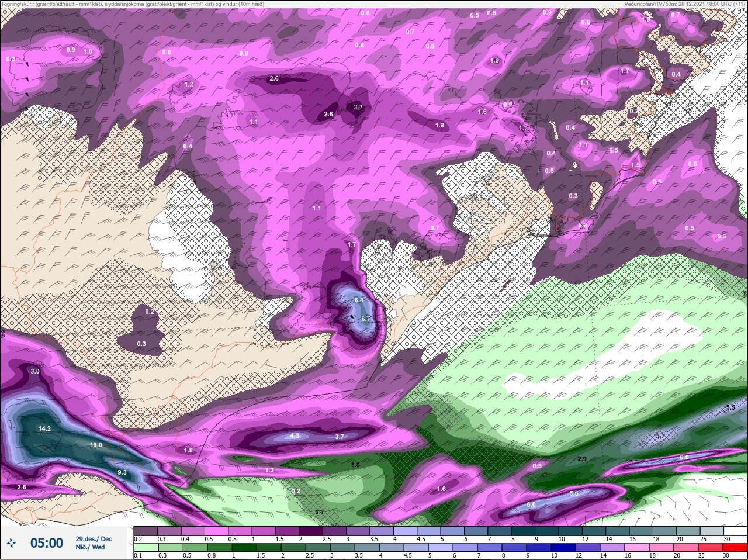Click the 3.0 value near left edge

coord(35,371)
